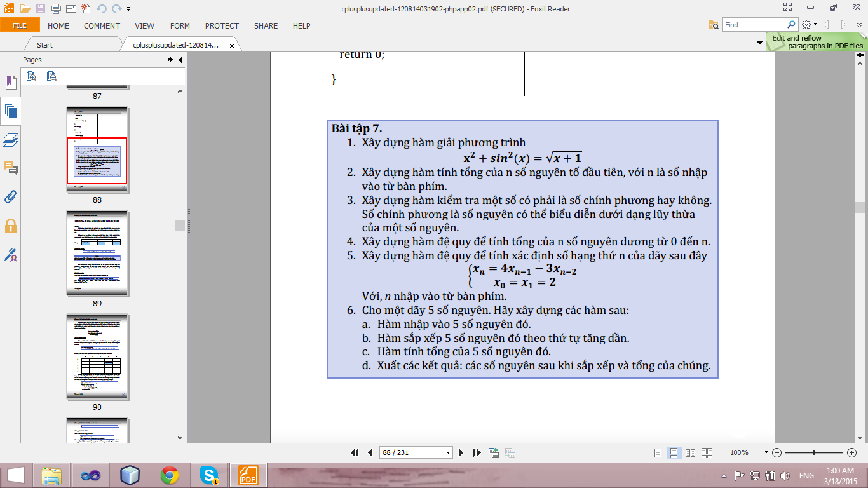Enable facing pages view mode
This screenshot has height=488, width=868.
pos(690,453)
